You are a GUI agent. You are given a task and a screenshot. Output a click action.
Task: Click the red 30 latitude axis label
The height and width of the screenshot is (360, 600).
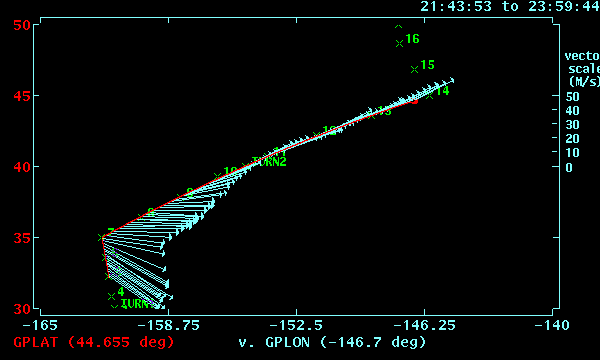(22, 309)
